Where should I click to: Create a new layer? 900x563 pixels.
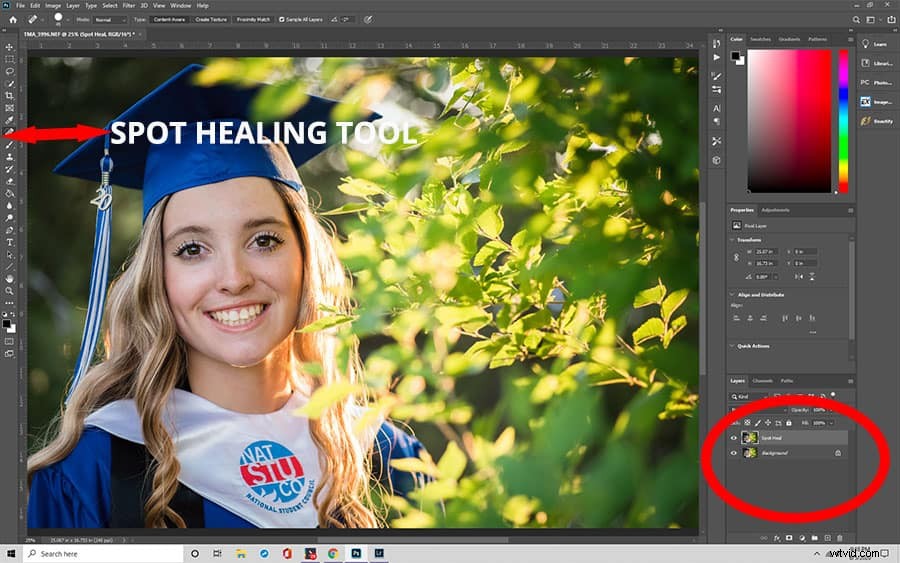click(x=827, y=538)
